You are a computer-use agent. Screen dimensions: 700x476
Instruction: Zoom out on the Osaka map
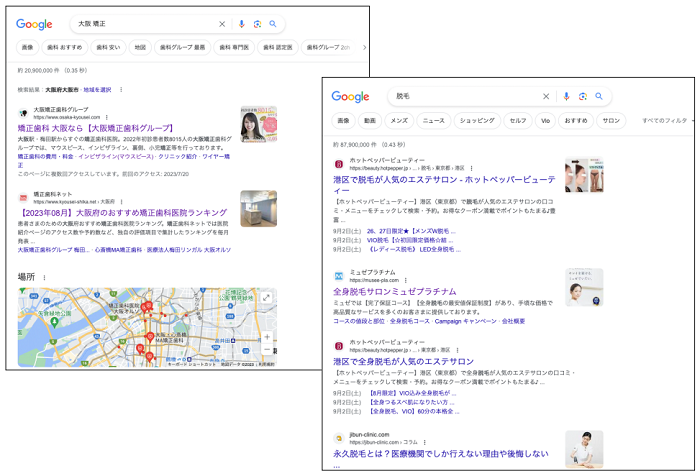[267, 349]
